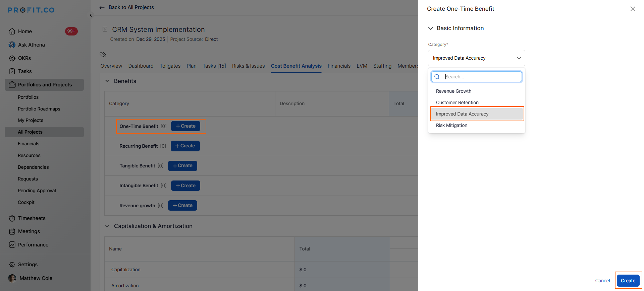Cancel the One-Time Benefit creation
This screenshot has width=644, height=291.
click(602, 281)
